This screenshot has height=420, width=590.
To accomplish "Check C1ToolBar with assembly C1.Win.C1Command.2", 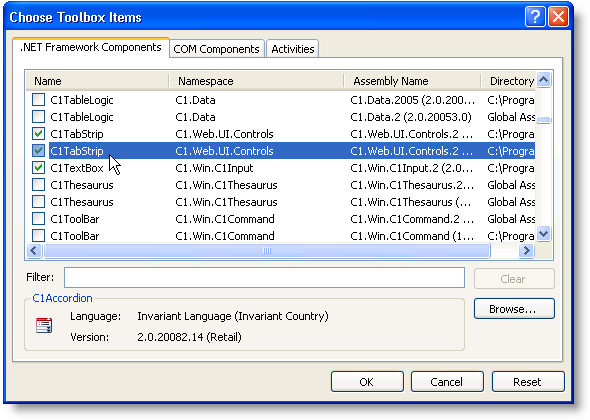I will click(x=38, y=219).
